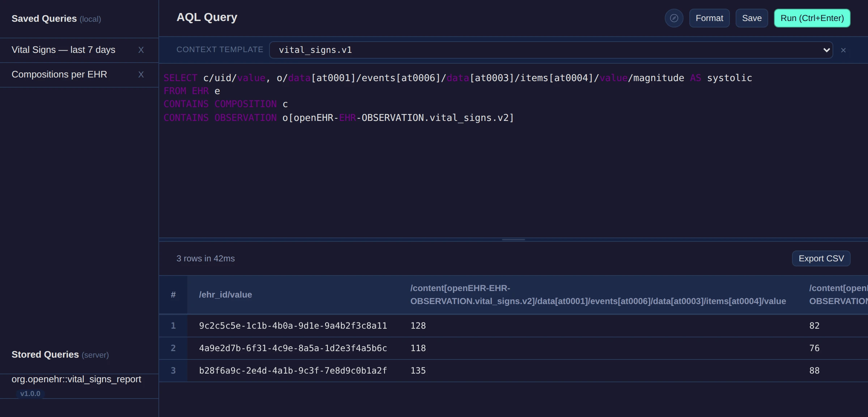This screenshot has height=417, width=868.
Task: Open saved query Compositions per EHR
Action: click(59, 75)
